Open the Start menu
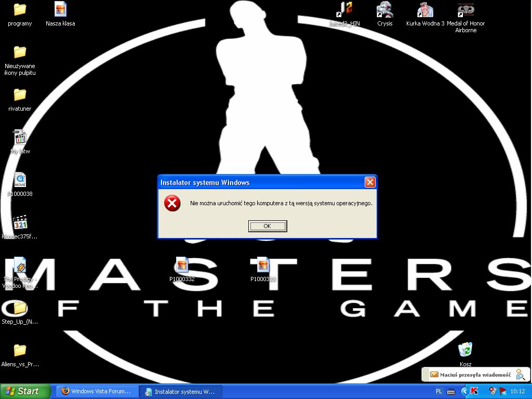The image size is (532, 399). [x=25, y=391]
